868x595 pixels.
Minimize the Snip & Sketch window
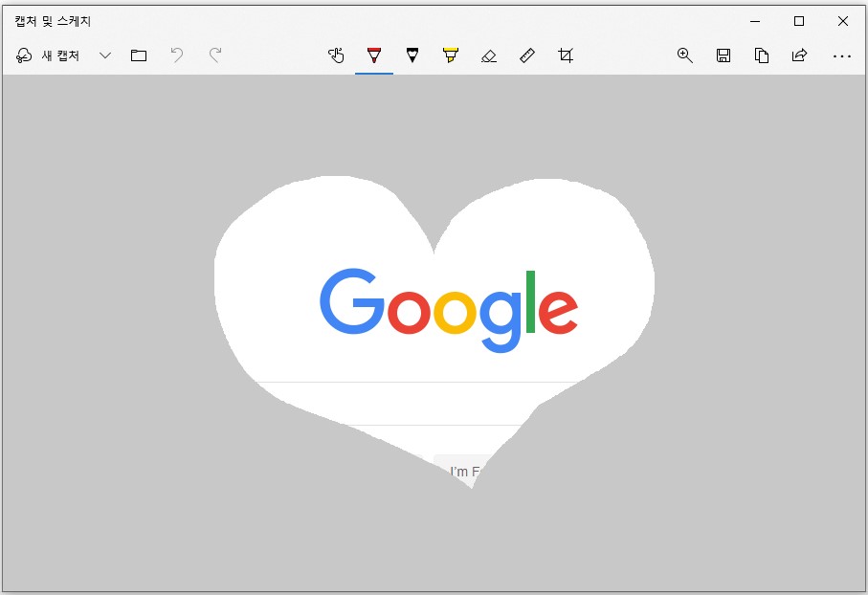pyautogui.click(x=755, y=22)
